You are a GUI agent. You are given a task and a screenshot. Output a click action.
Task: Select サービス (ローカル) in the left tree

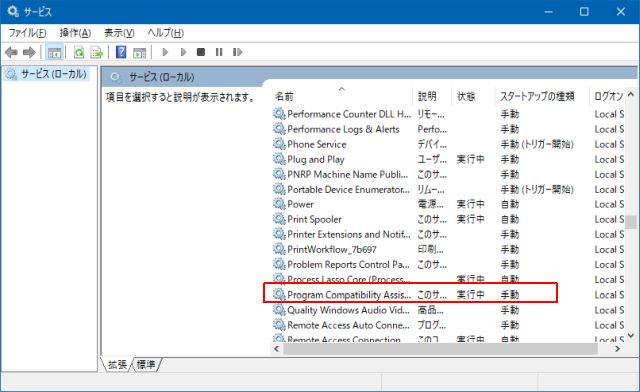(x=47, y=74)
